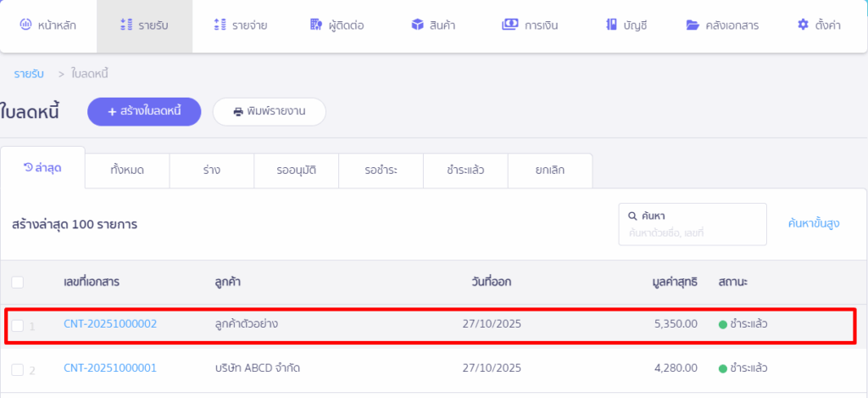Click the home dashboard icon in navbar
Image resolution: width=868 pixels, height=398 pixels.
[25, 25]
